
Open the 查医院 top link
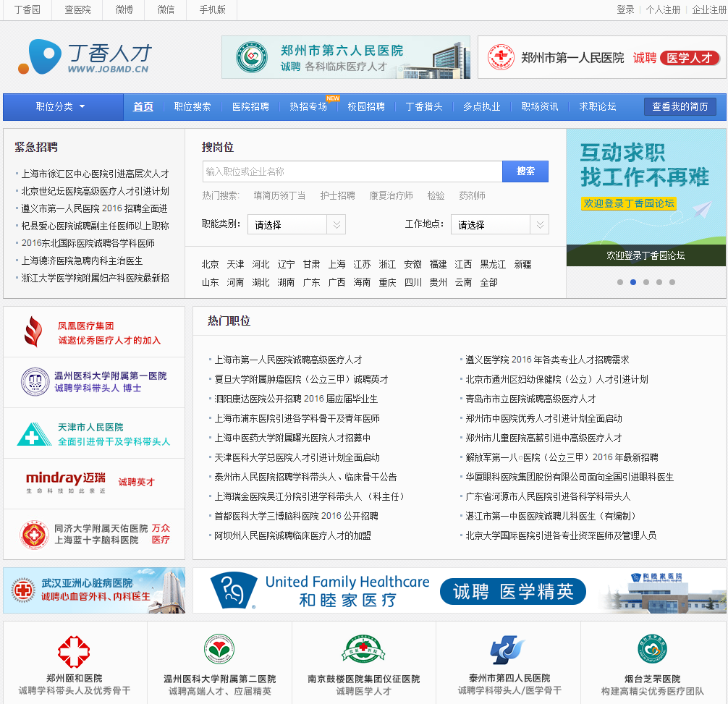[x=77, y=9]
